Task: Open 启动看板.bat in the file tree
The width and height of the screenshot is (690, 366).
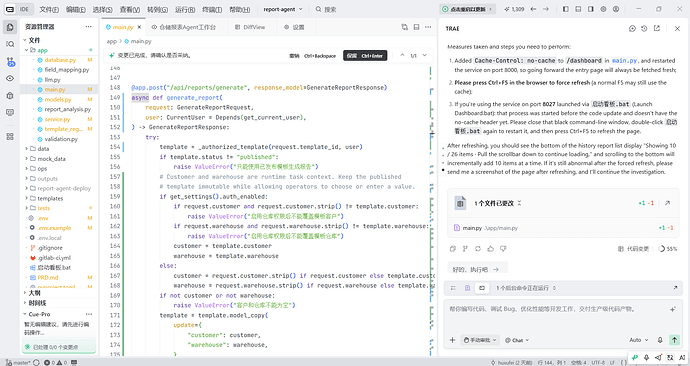Action: [55, 267]
